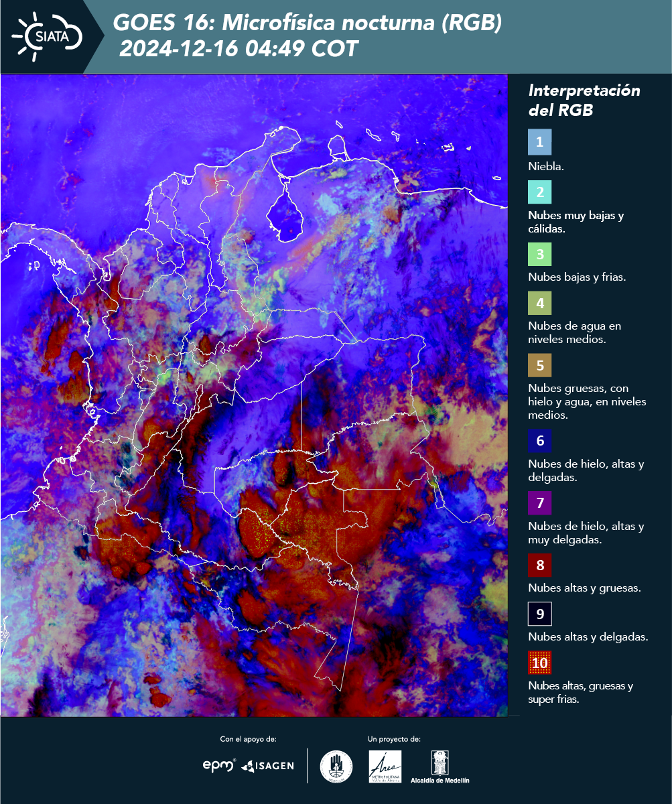
Task: Select legend swatch 2, the turquoise one
Action: click(539, 192)
